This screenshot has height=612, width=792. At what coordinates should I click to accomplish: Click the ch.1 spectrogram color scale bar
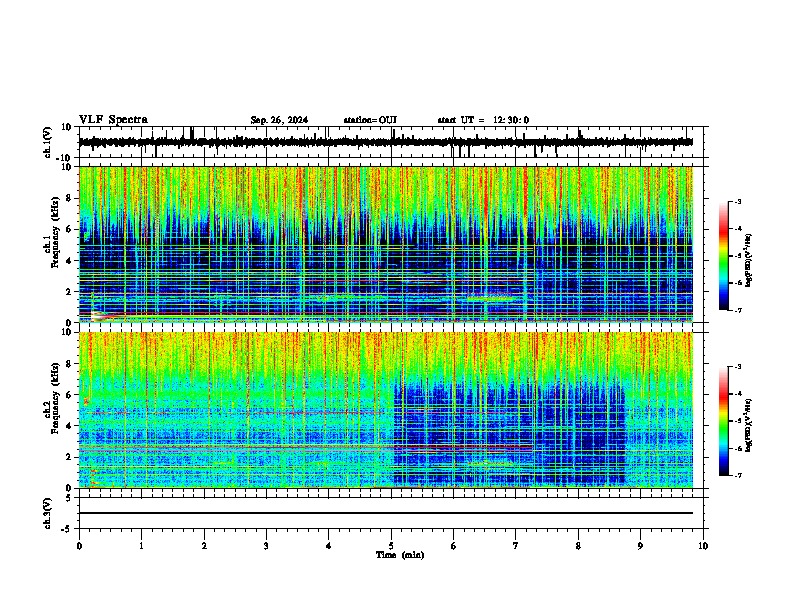723,256
